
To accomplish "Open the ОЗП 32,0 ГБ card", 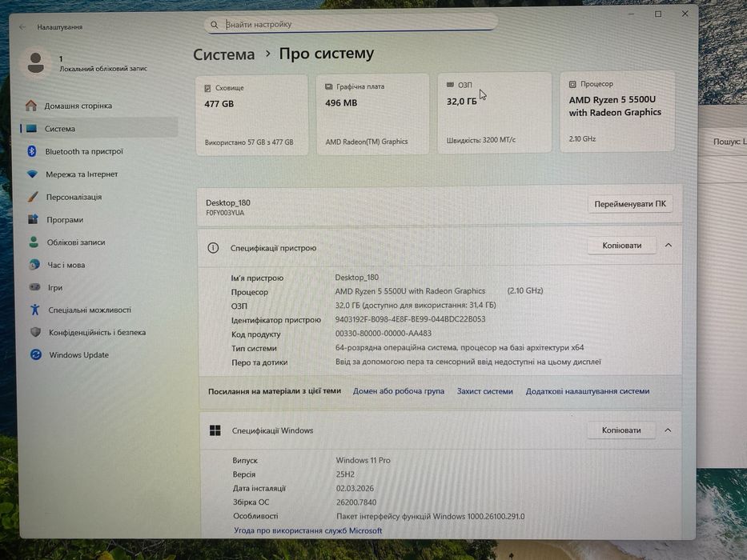I will 495,113.
